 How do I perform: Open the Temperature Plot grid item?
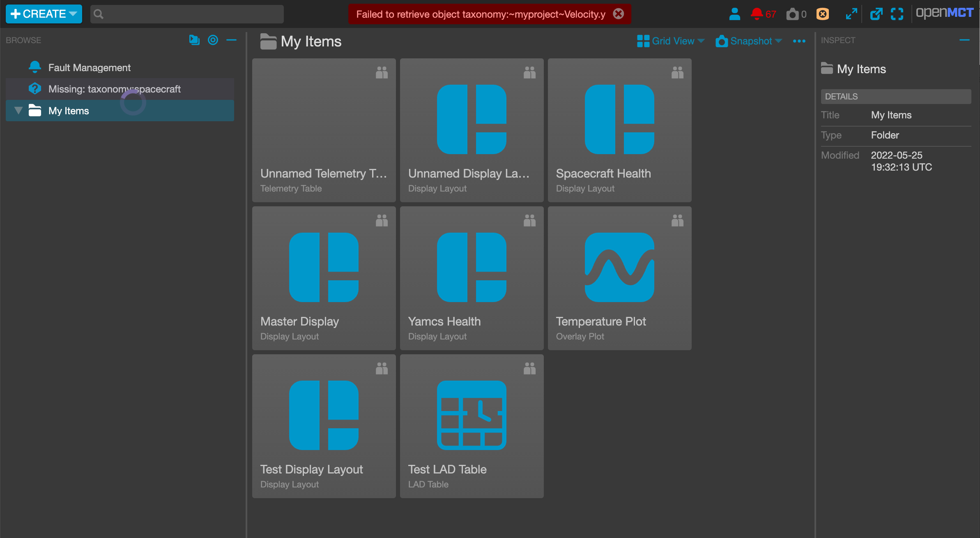click(x=619, y=278)
